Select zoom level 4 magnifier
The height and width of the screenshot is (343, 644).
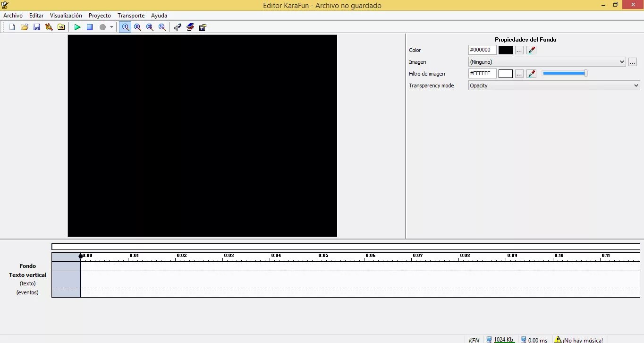tap(162, 27)
